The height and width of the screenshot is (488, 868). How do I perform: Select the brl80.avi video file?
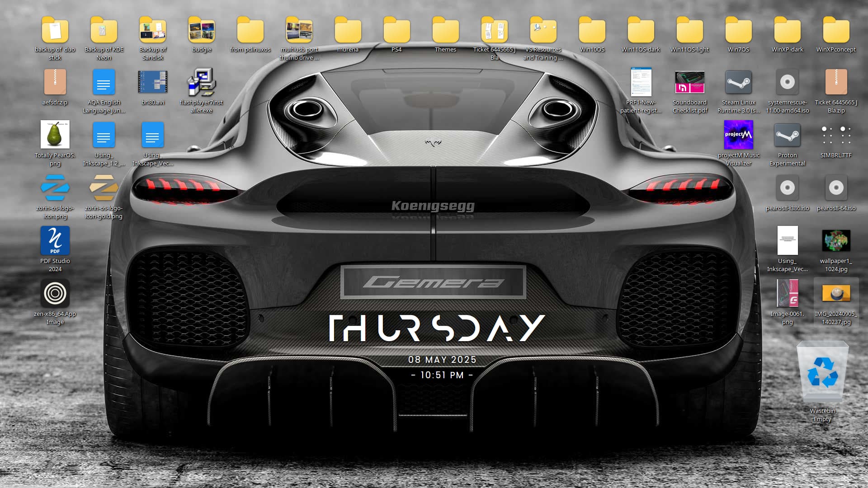pos(152,82)
